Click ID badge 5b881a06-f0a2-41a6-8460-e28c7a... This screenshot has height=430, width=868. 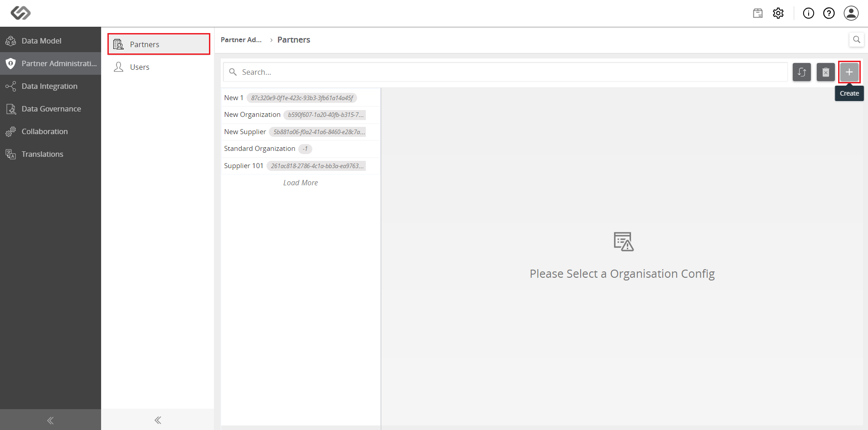tap(317, 132)
